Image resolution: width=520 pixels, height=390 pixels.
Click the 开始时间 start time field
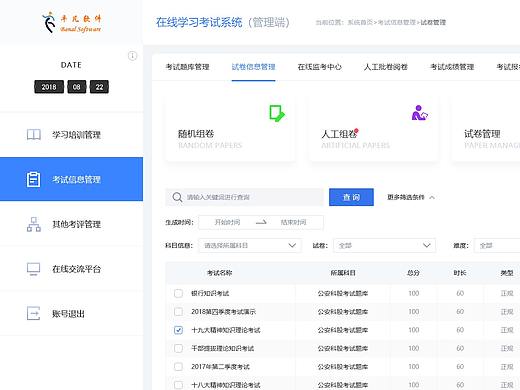click(x=227, y=222)
